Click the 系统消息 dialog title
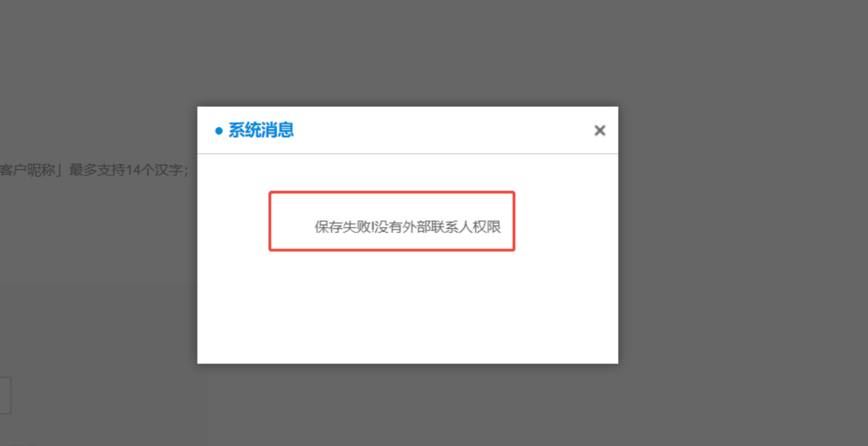868x446 pixels. [261, 130]
